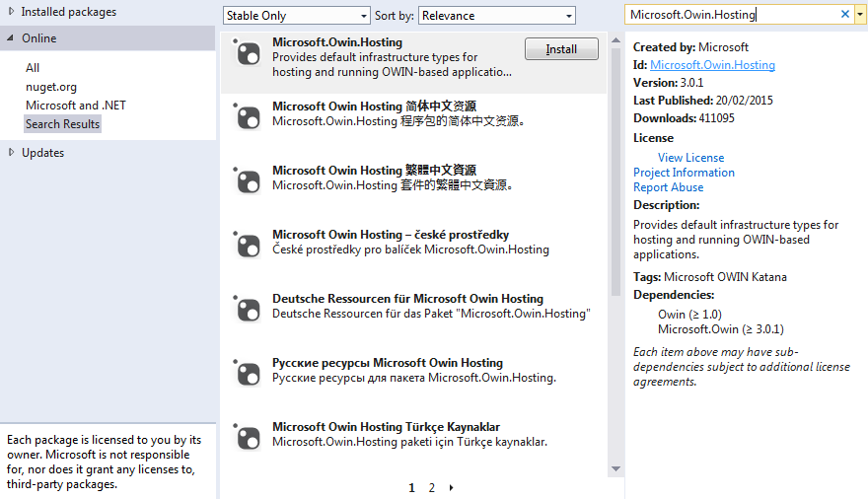Click the Last Published 20/02/2015 date
This screenshot has width=868, height=499.
pyautogui.click(x=744, y=101)
